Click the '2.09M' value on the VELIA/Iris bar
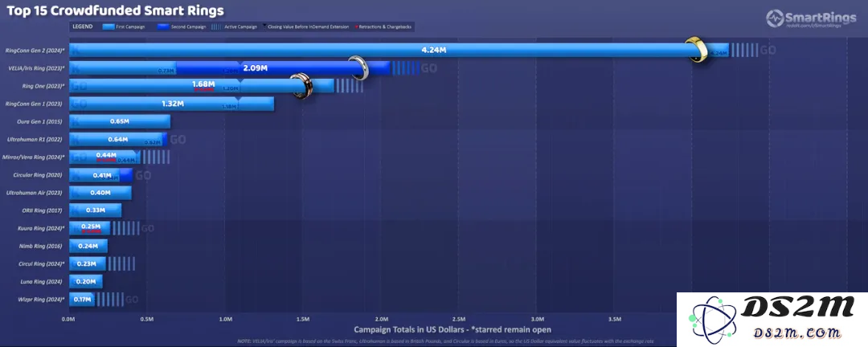 [x=256, y=68]
